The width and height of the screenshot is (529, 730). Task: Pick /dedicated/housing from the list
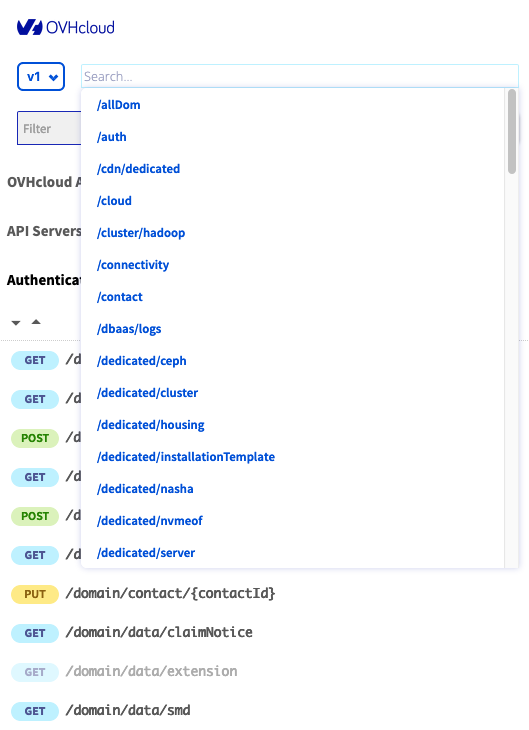click(150, 425)
